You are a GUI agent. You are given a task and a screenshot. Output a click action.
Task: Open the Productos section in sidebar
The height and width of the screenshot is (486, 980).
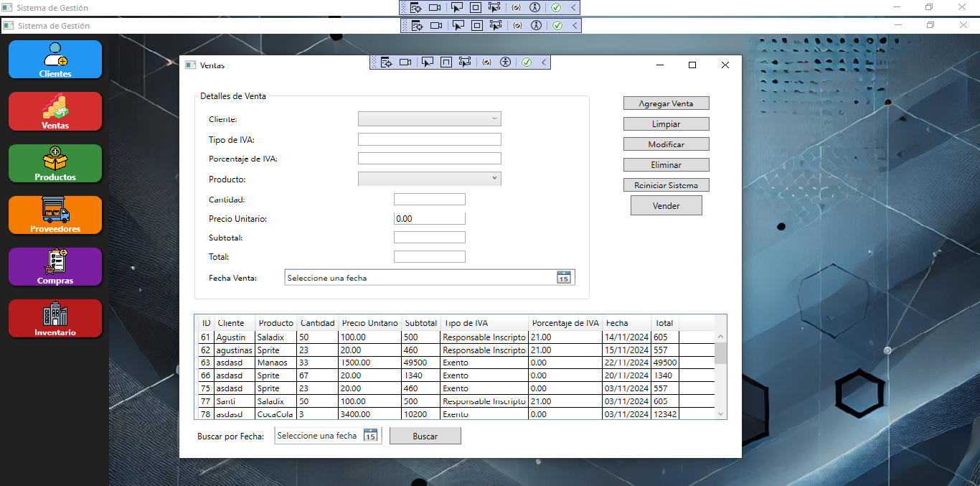point(55,163)
